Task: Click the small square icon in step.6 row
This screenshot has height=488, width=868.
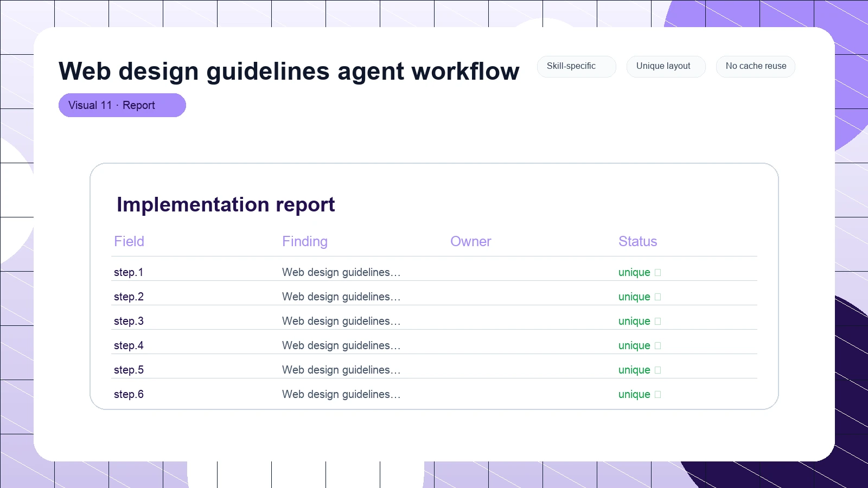Action: (658, 395)
